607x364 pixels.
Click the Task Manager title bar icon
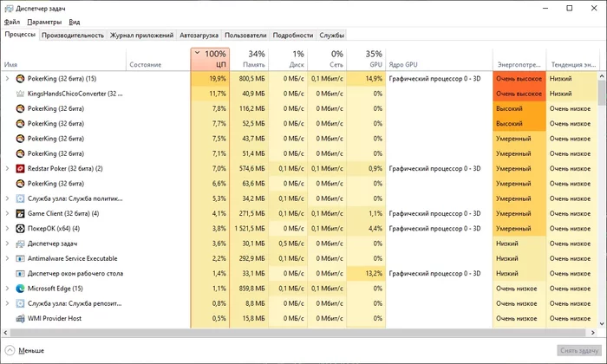[x=9, y=9]
